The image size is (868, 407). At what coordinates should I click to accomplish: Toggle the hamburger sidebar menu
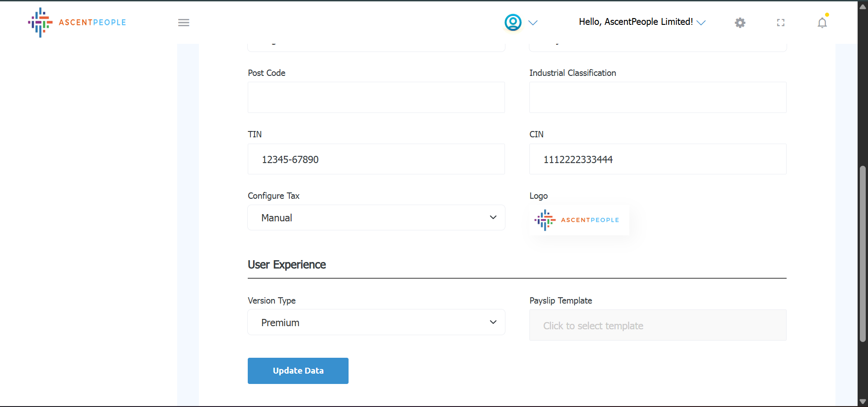(184, 23)
